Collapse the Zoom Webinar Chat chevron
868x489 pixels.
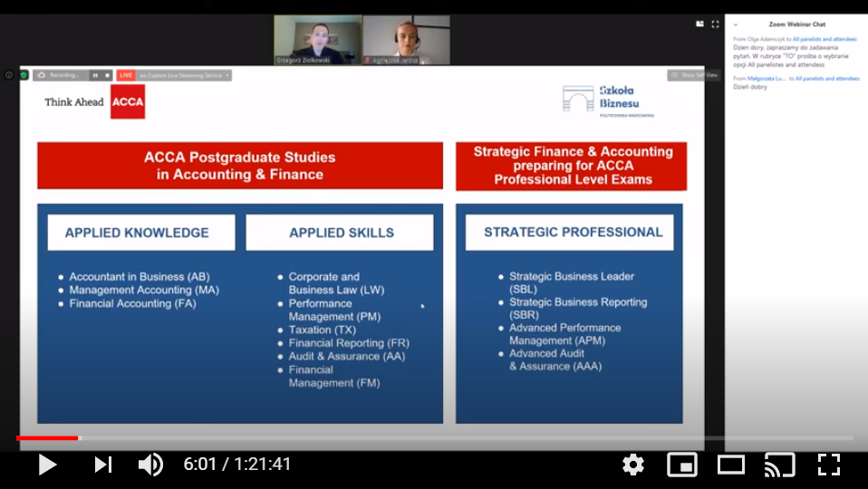point(736,24)
